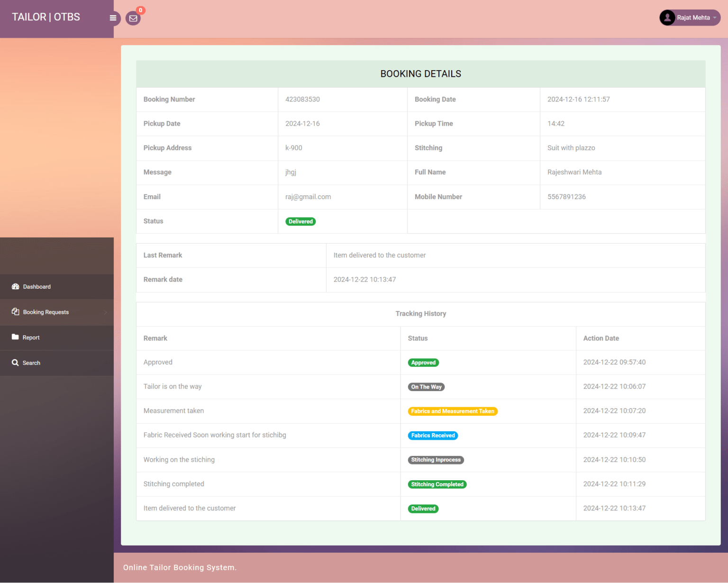The image size is (728, 583).
Task: Click the Stitching Completed badge
Action: pyautogui.click(x=437, y=484)
